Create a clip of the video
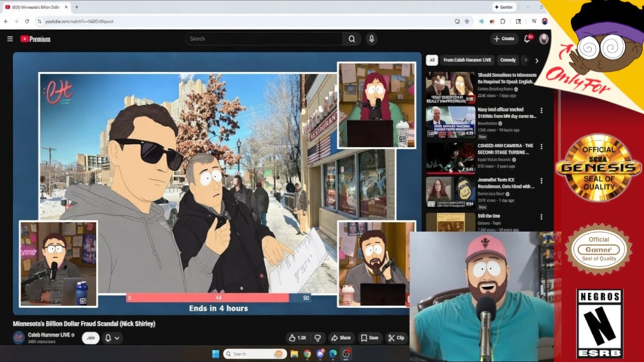644x362 pixels. 396,338
